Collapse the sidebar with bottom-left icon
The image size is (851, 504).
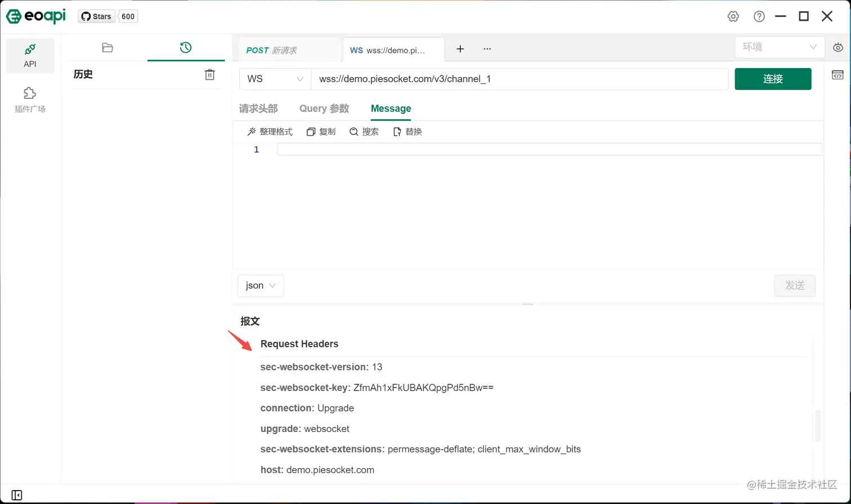click(17, 495)
